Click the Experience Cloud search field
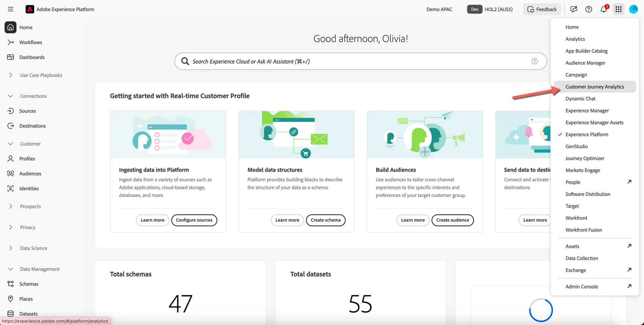This screenshot has width=644, height=325. click(x=360, y=61)
